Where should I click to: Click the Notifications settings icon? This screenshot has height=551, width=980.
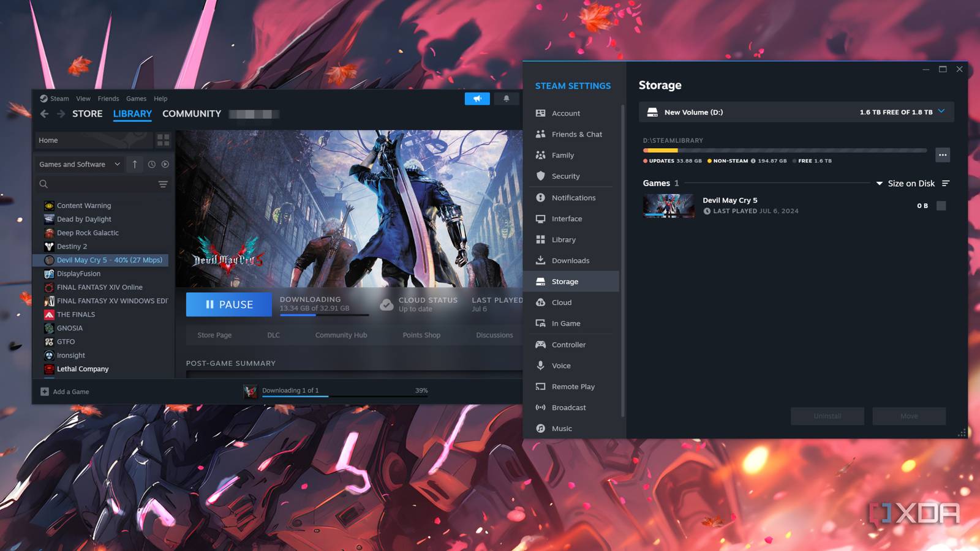540,197
